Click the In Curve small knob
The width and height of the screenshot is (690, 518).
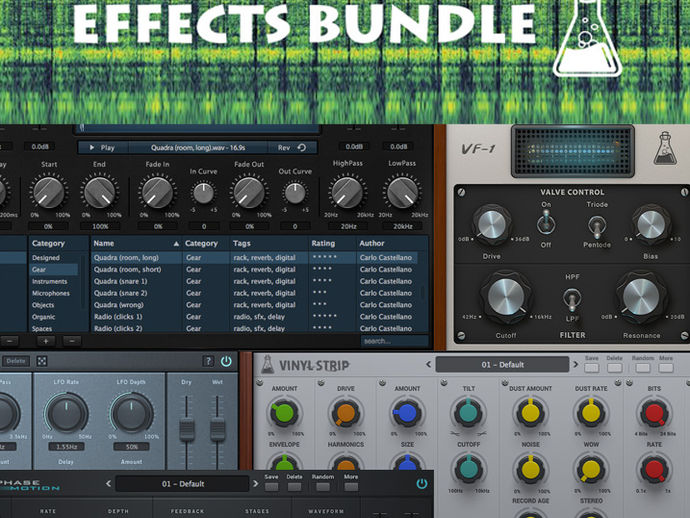click(x=203, y=193)
